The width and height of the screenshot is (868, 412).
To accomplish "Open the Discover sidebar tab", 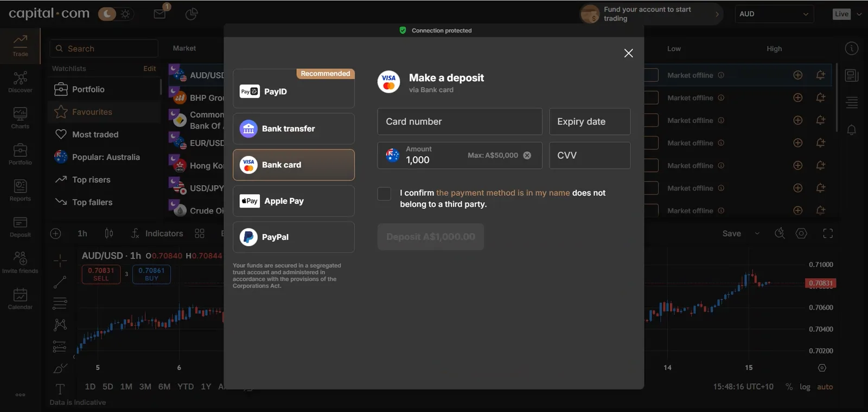I will (20, 82).
